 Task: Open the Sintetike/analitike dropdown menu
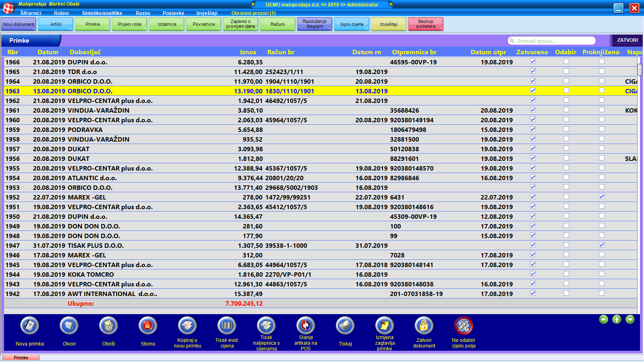(102, 13)
